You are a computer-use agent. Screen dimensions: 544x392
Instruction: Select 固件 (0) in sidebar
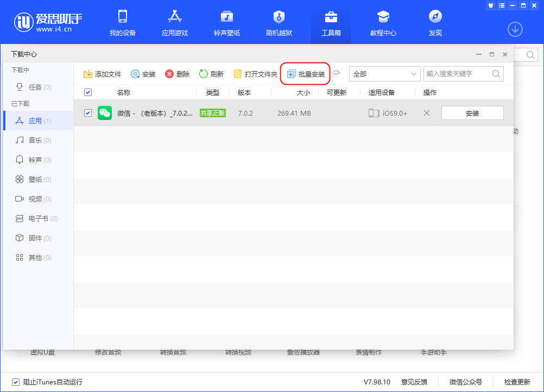point(39,238)
